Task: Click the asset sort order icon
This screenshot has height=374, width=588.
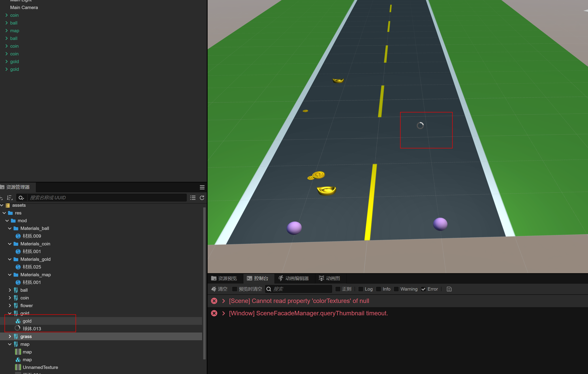Action: coord(10,197)
